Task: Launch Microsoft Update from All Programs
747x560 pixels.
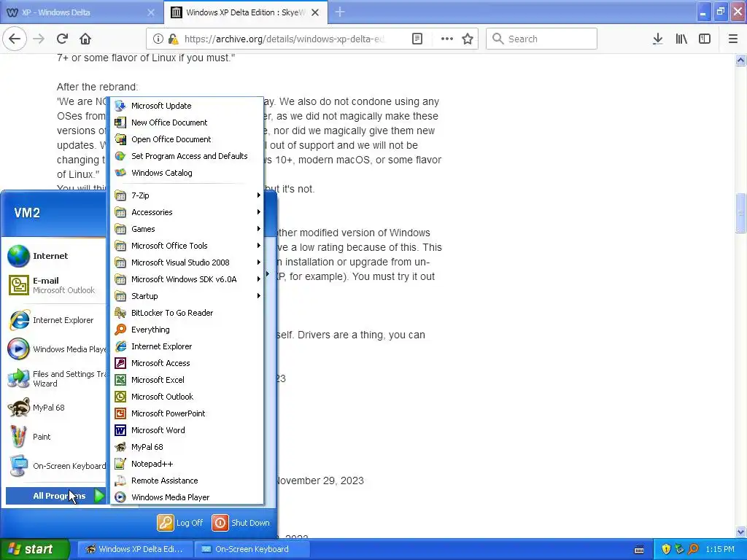Action: pos(187,106)
